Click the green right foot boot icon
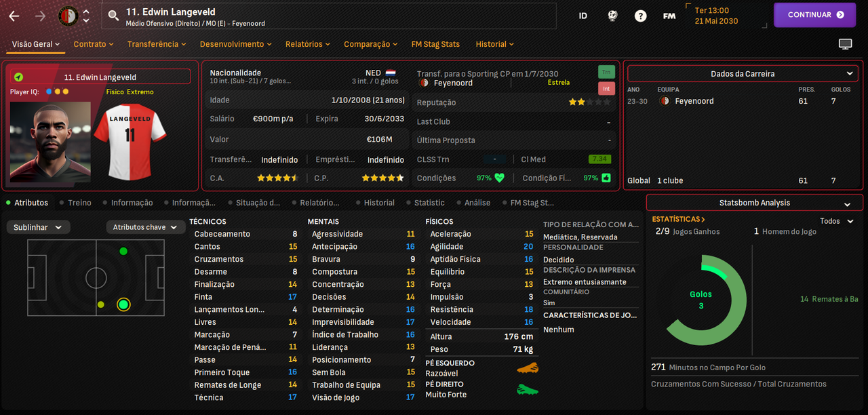Viewport: 868px width, 415px height. pos(527,389)
